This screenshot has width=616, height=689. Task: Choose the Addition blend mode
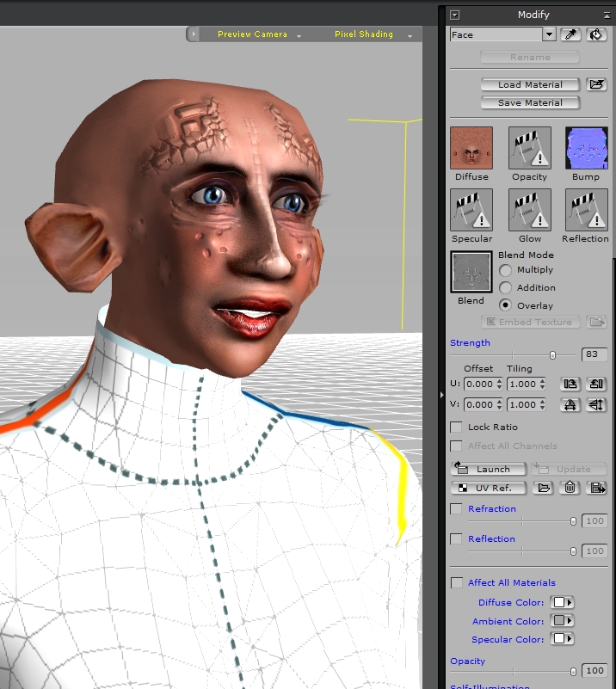click(505, 288)
